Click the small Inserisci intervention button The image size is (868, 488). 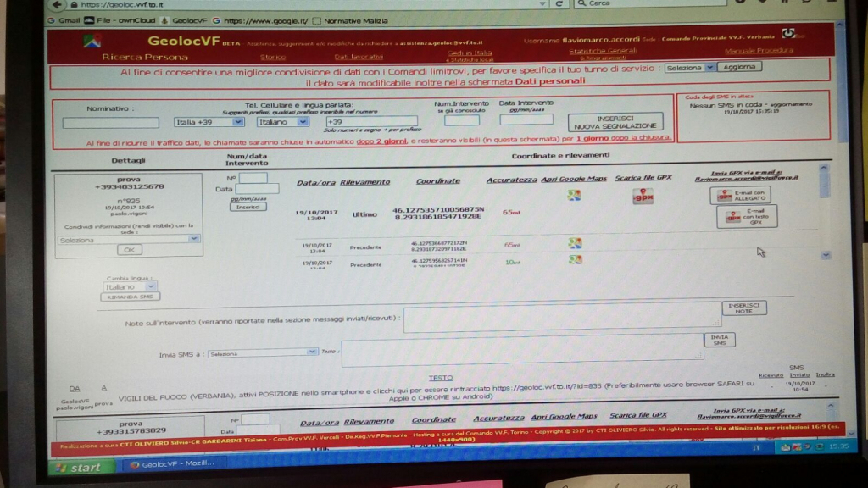coord(248,207)
